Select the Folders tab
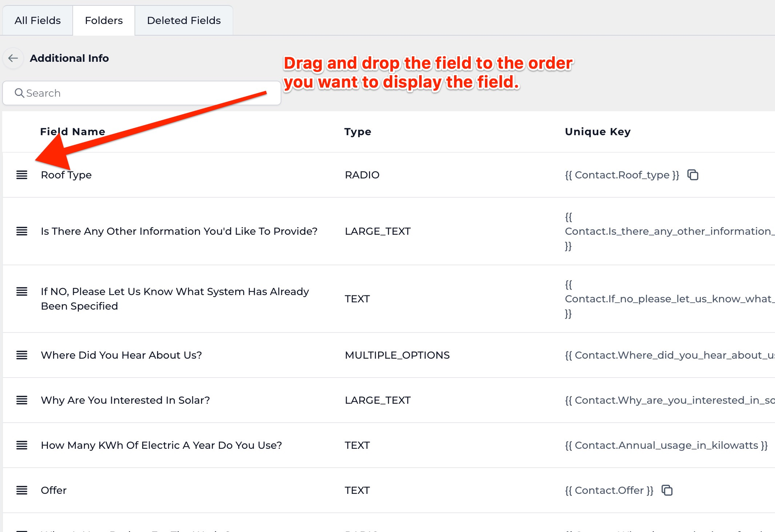This screenshot has width=775, height=532. click(x=104, y=20)
